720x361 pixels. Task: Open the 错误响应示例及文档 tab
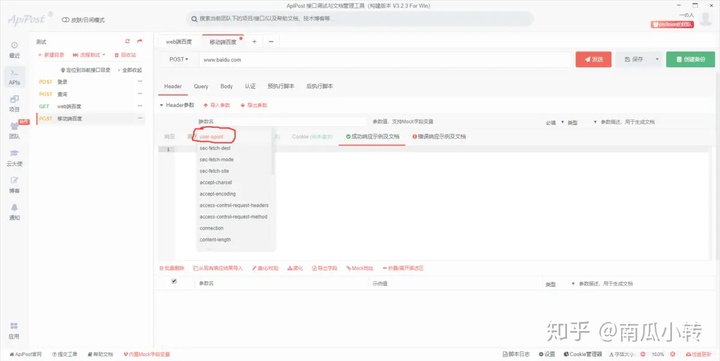click(439, 137)
